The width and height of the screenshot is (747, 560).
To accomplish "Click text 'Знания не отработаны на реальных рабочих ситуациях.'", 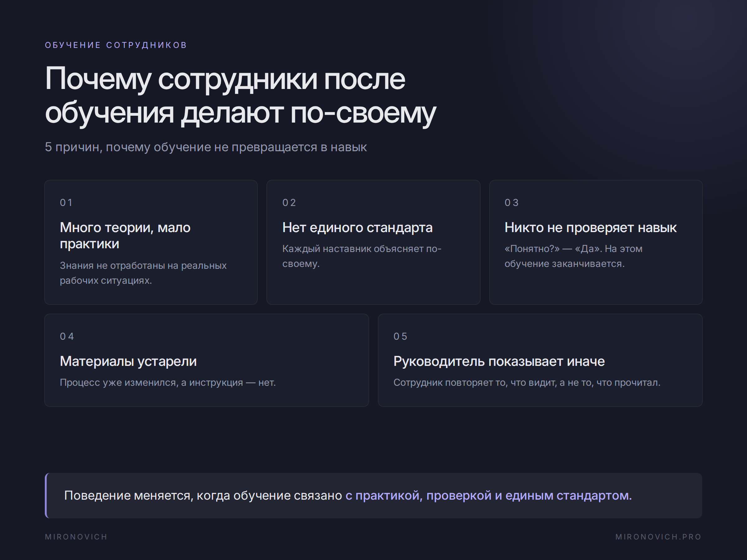I will (143, 273).
